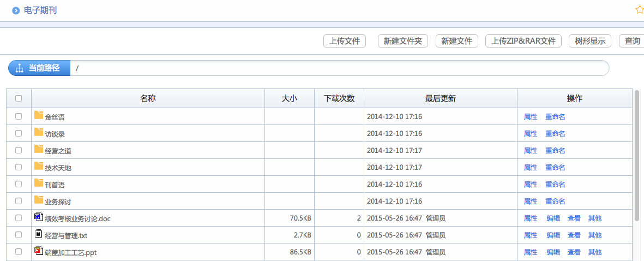Open 其他 options for 绩效考核业务讨论.doc
The width and height of the screenshot is (644, 261).
tap(594, 218)
